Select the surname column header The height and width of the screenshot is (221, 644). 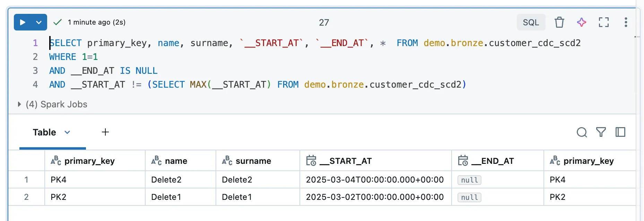253,161
